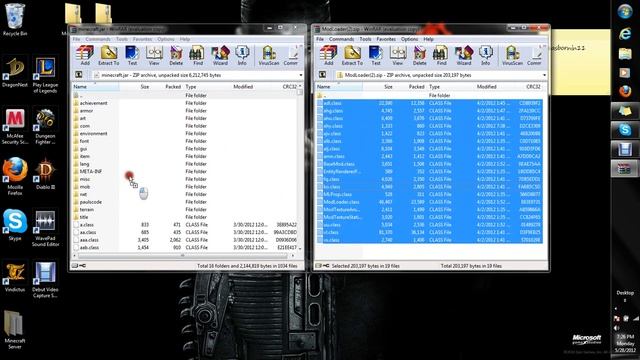Click Add in the ModLoader(2).zip toolbar
This screenshot has height=360, width=640.
pos(329,56)
